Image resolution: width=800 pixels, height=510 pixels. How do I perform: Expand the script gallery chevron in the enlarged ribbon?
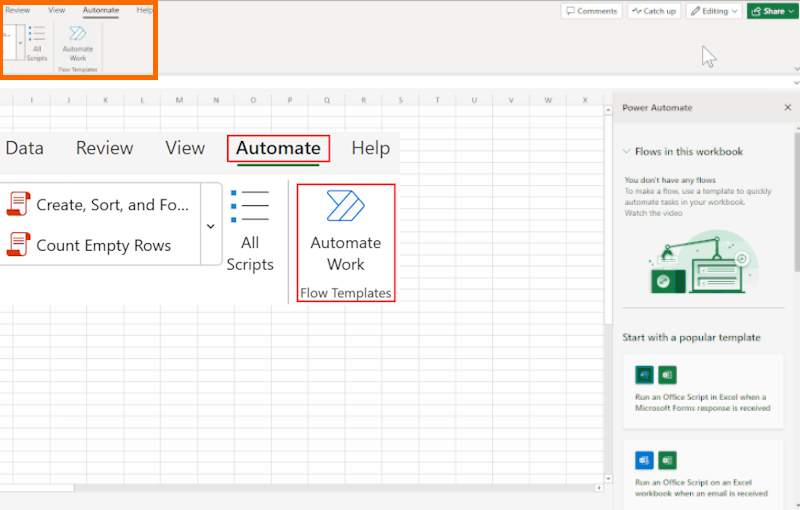211,226
